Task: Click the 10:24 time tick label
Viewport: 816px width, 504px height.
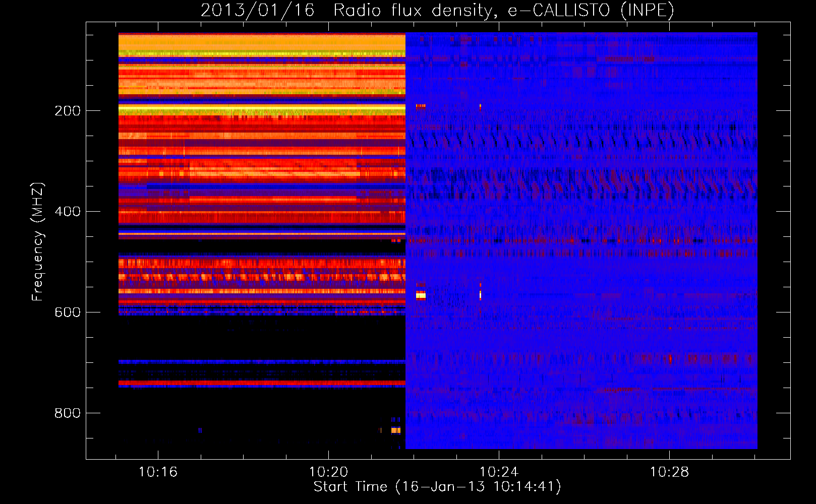Action: [x=499, y=472]
